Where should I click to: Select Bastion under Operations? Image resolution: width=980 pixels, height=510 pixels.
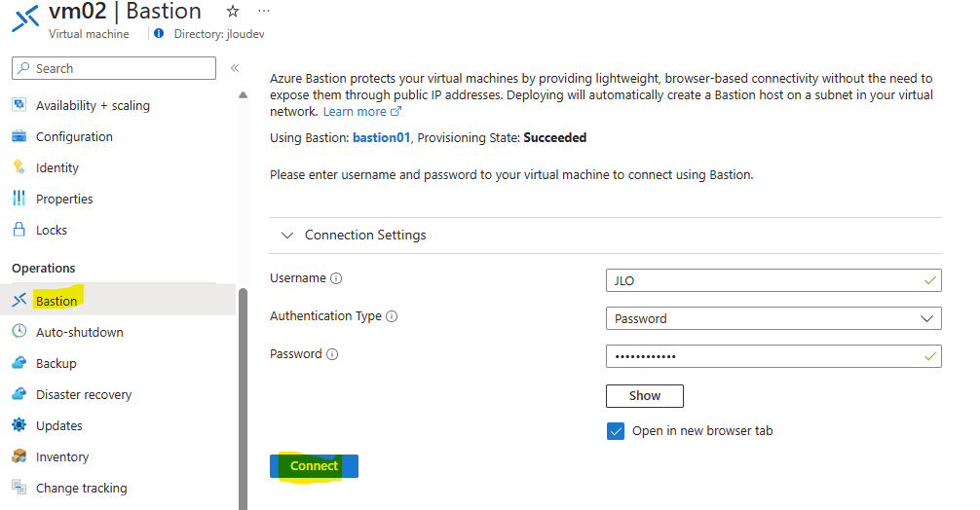coord(119,300)
